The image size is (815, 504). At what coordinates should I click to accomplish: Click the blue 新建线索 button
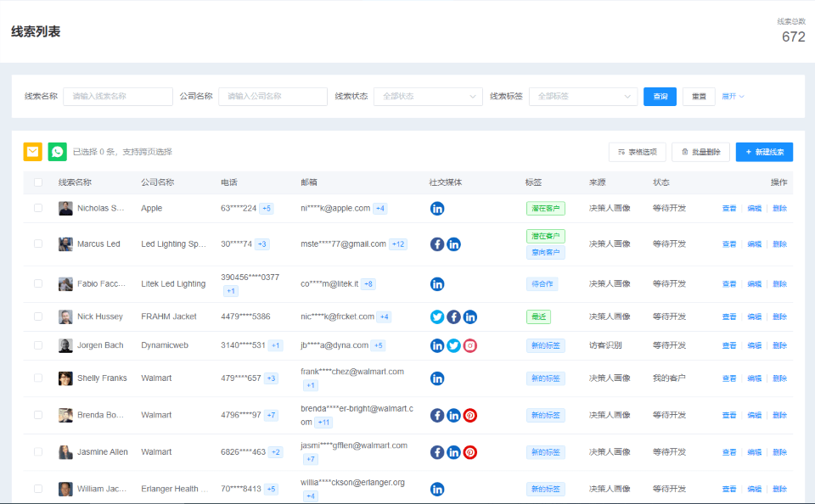[764, 152]
